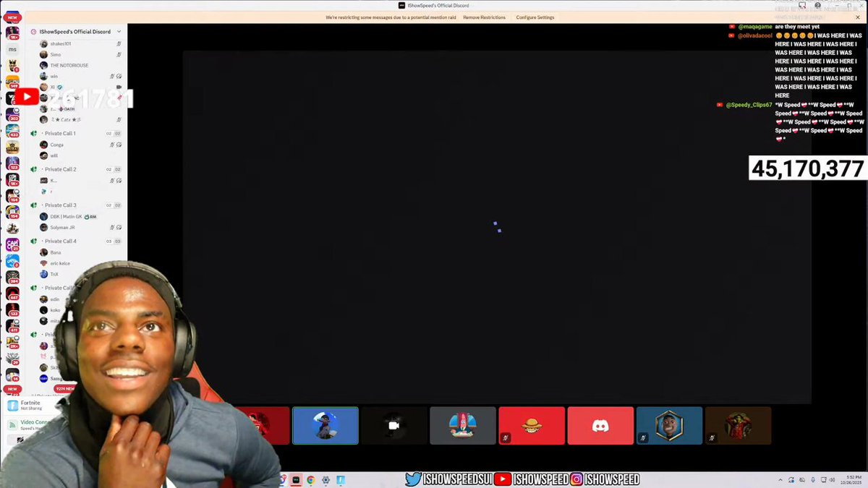The width and height of the screenshot is (868, 488).
Task: Click Private Call 1 speaker icon
Action: pos(34,134)
